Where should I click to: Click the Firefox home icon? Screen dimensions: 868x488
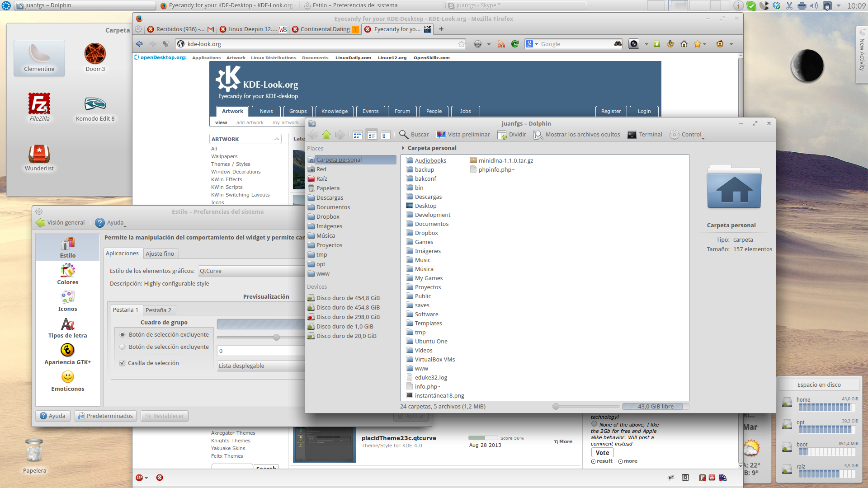(x=684, y=44)
